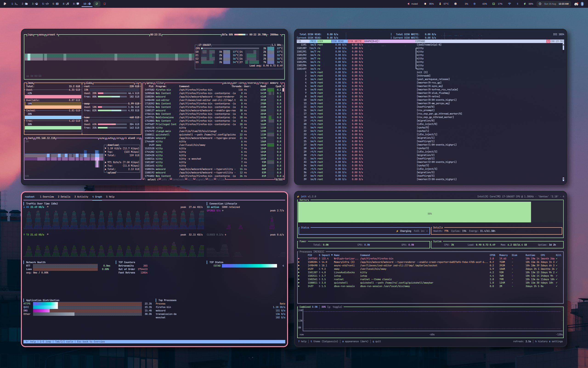
Task: Click filter in btop proc box
Action: click(x=160, y=83)
